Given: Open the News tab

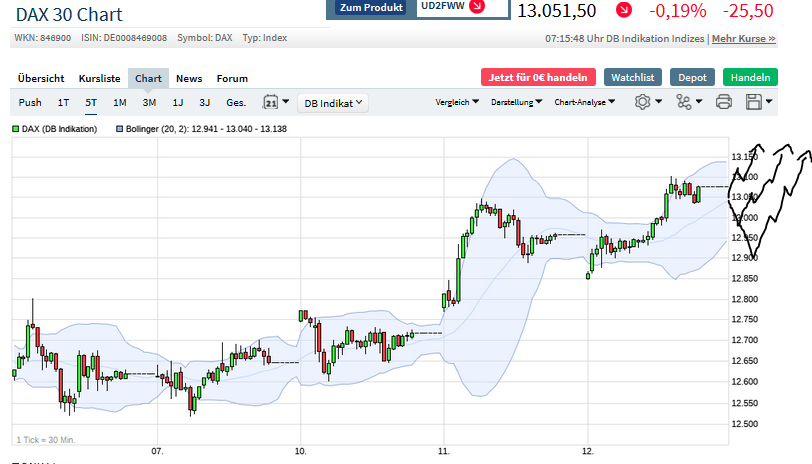Looking at the screenshot, I should (x=189, y=78).
